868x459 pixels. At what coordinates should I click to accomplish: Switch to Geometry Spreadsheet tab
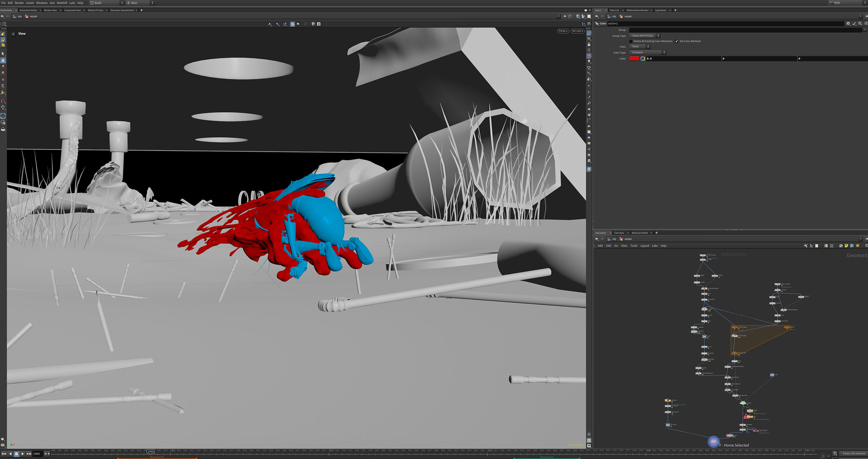point(122,10)
